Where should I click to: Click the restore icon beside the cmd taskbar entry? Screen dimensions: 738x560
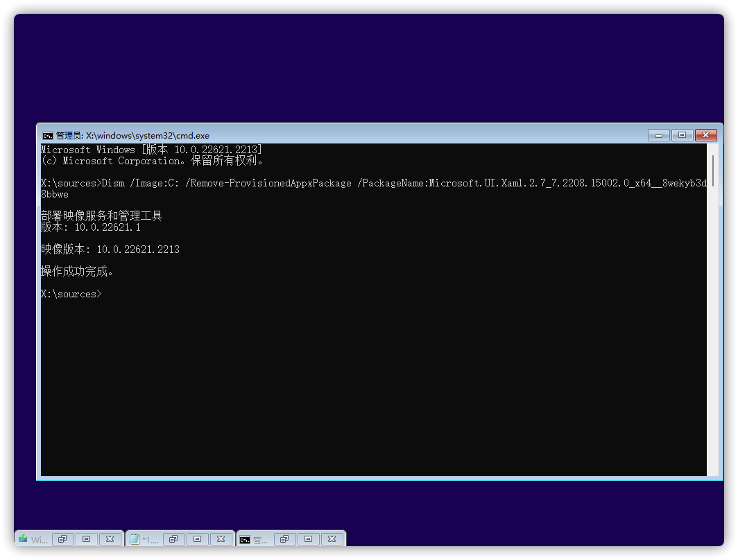(x=284, y=539)
